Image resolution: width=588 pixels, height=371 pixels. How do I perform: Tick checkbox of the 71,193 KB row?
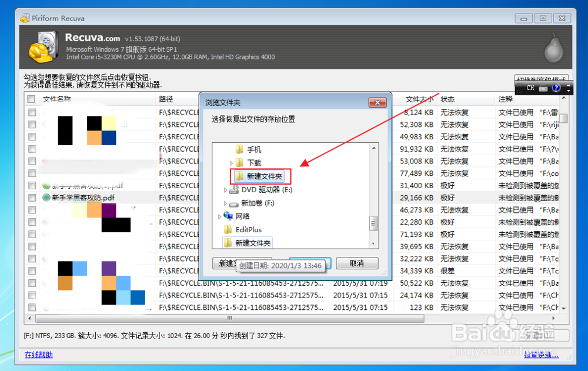click(32, 234)
